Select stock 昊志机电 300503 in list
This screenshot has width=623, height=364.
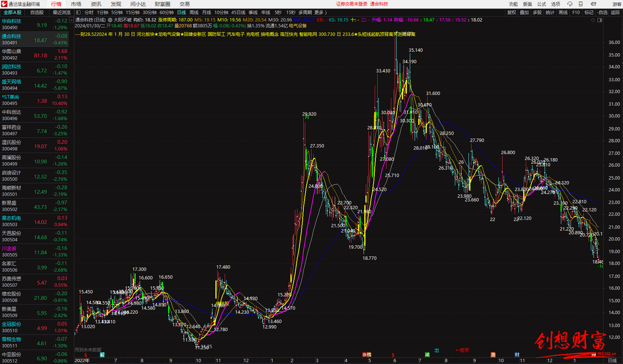click(x=34, y=221)
